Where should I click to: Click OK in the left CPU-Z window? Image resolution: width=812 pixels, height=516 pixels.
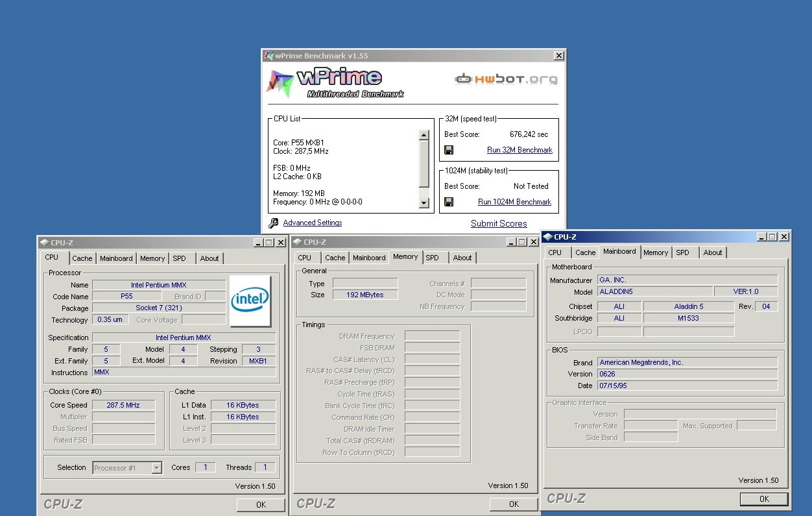(x=261, y=504)
